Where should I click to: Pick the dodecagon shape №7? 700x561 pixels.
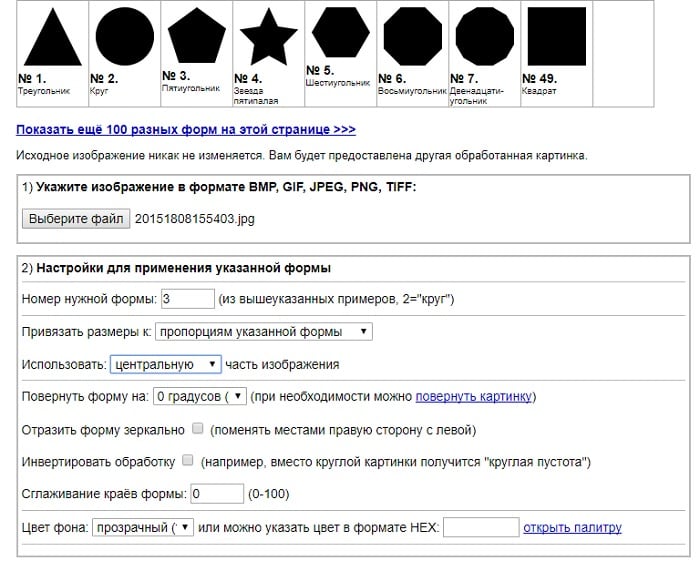484,37
